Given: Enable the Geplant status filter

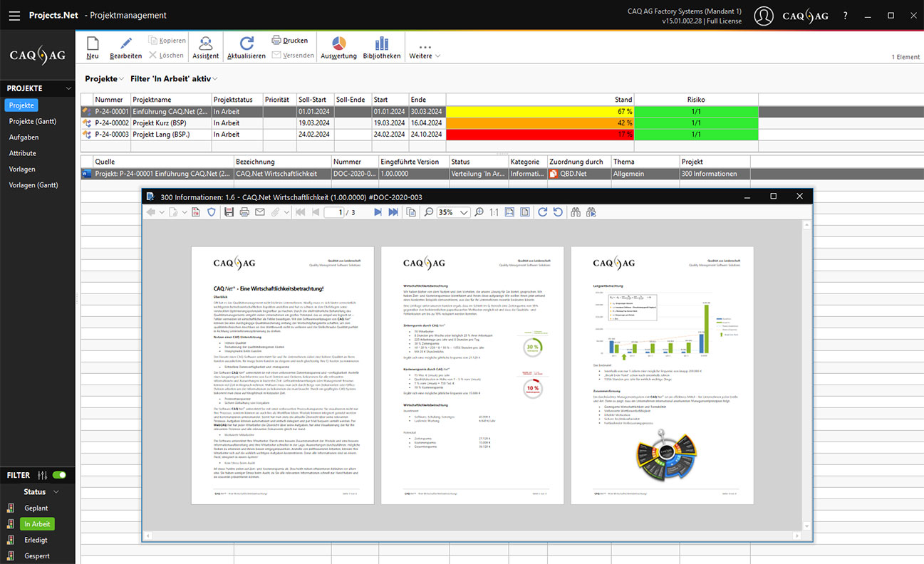Looking at the screenshot, I should point(36,508).
